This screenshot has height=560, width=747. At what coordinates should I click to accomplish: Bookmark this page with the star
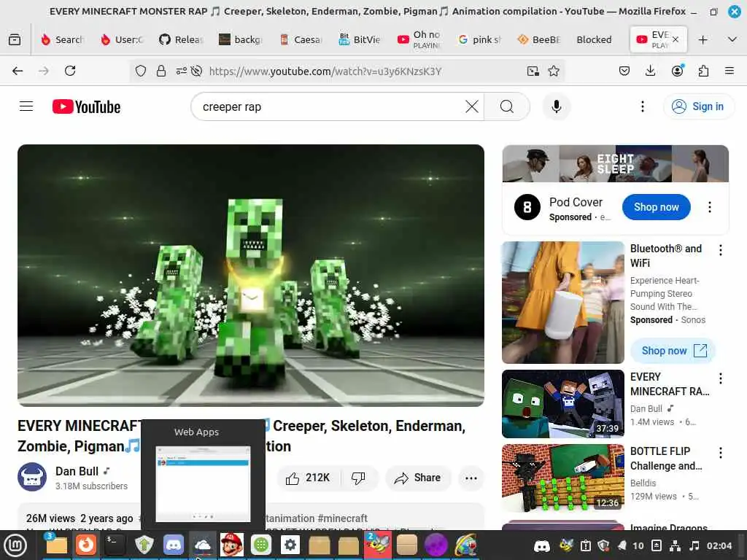(554, 71)
